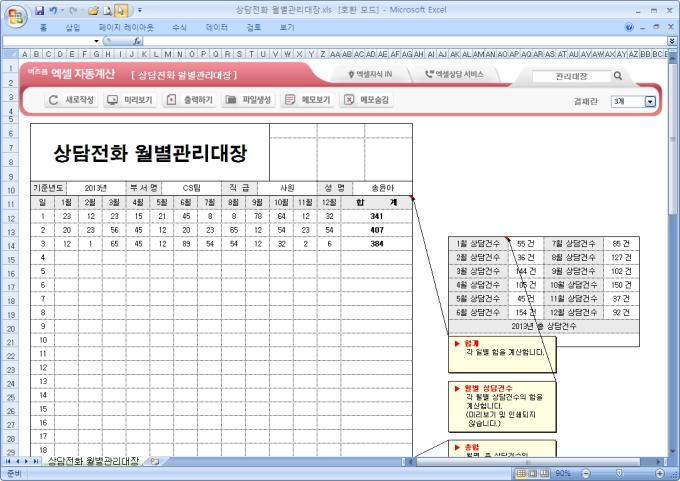Click the 관리대장 search field
Image resolution: width=680 pixels, height=481 pixels.
tap(571, 77)
